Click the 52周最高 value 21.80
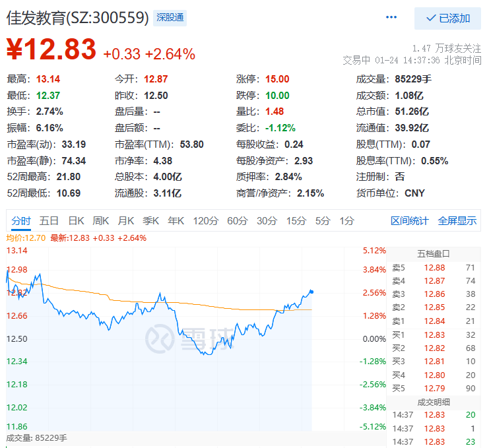This screenshot has height=448, width=489. (x=68, y=177)
